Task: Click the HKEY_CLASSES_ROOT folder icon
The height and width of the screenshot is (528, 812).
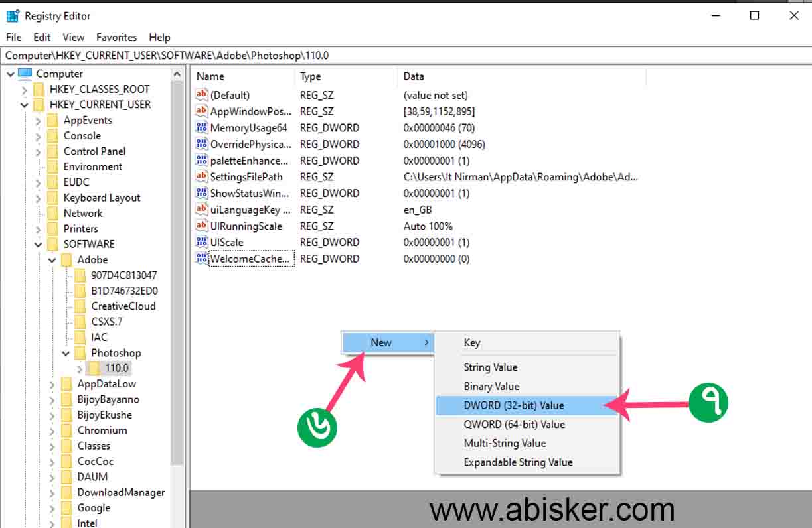Action: pos(39,89)
